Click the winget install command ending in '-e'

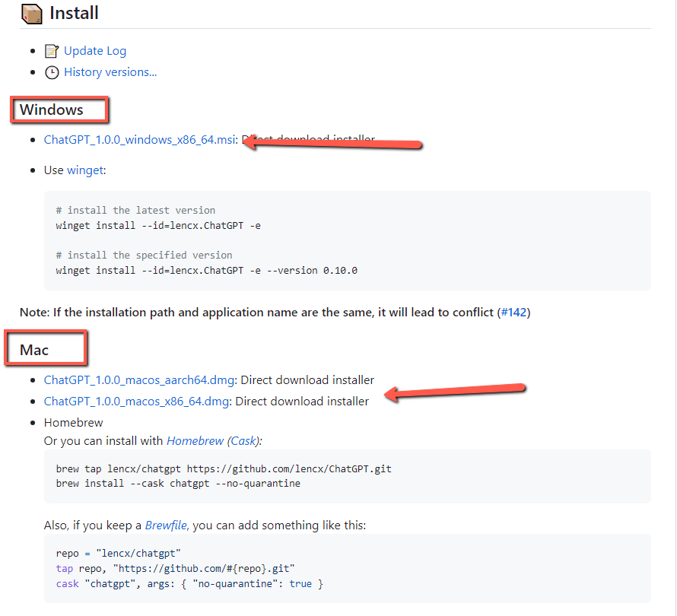158,225
